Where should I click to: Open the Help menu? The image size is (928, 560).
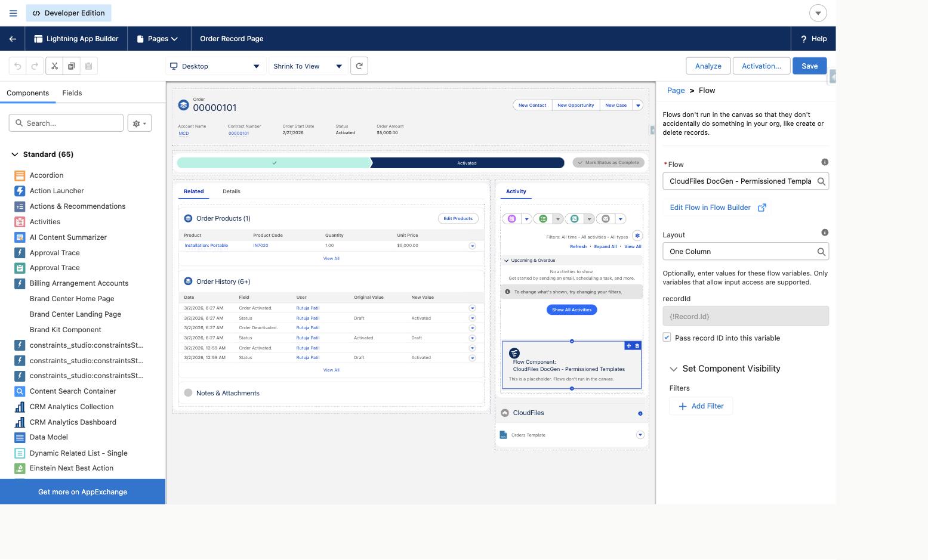point(813,39)
